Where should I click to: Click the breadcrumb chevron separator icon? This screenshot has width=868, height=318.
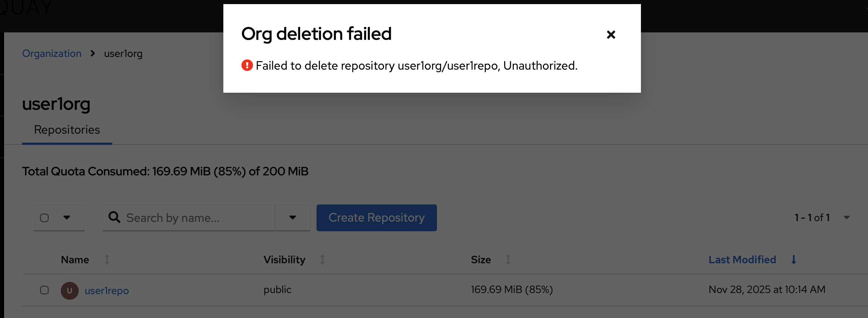pyautogui.click(x=93, y=54)
